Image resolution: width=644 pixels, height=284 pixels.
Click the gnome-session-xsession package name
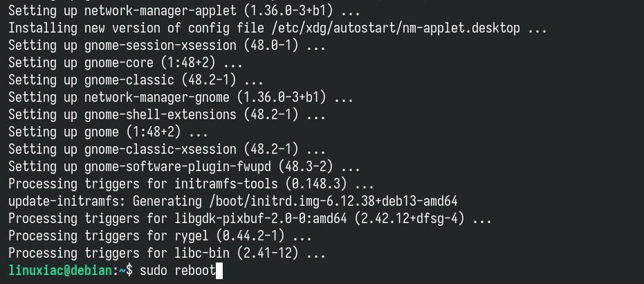tap(160, 46)
